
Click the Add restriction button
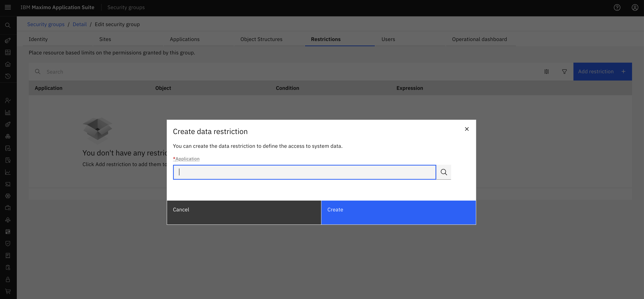[603, 72]
